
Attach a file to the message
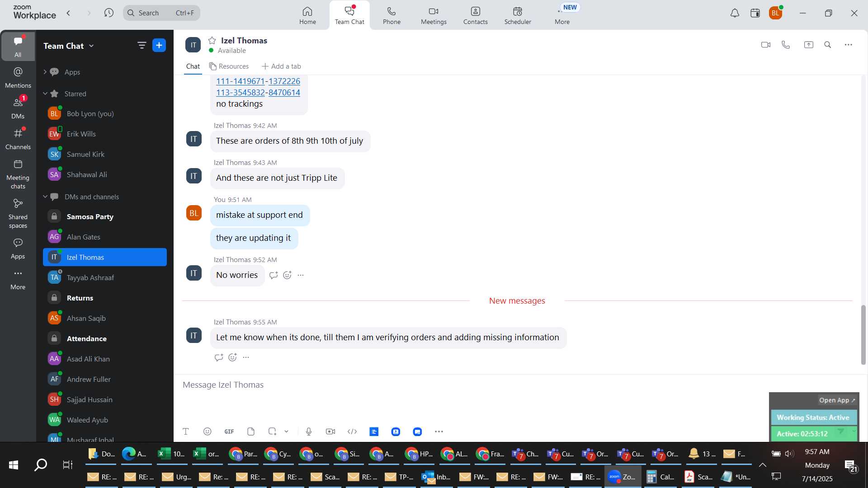pos(251,432)
